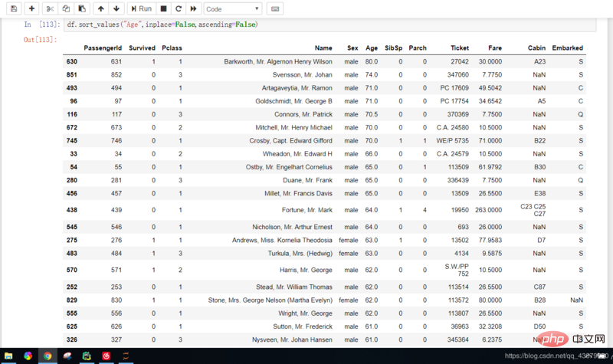
Task: Open File Explorer from the taskbar
Action: tap(8, 356)
